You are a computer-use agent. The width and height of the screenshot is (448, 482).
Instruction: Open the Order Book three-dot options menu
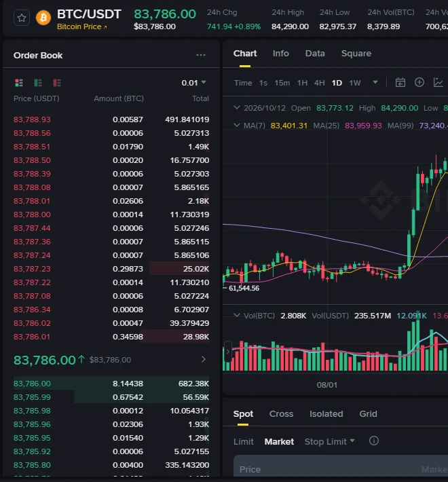tap(201, 56)
